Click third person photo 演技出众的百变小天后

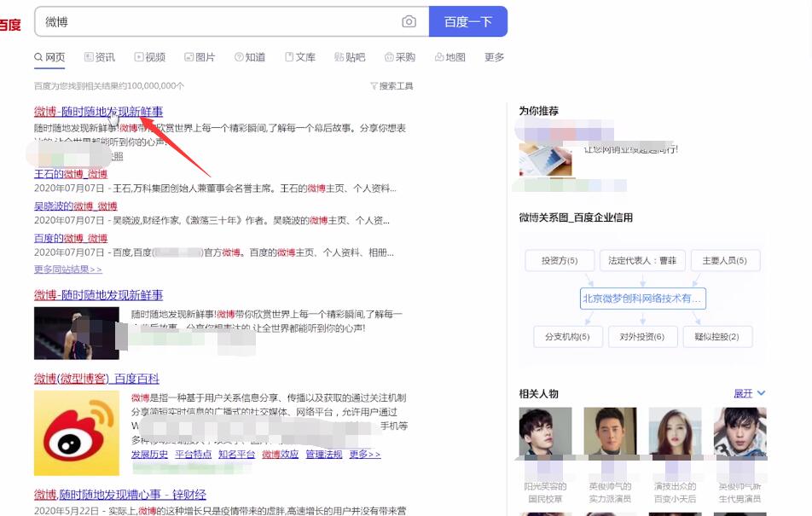675,432
